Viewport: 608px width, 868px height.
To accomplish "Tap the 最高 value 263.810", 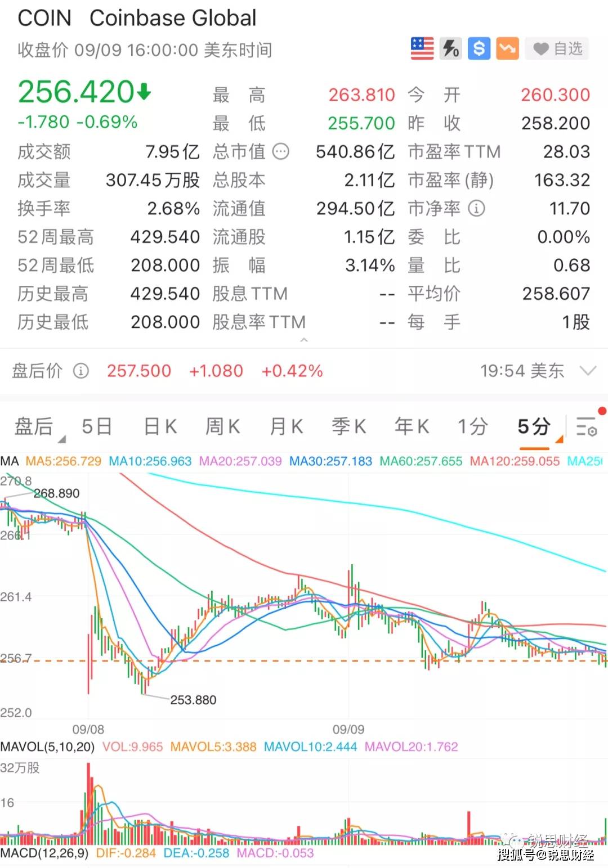I will pyautogui.click(x=362, y=95).
